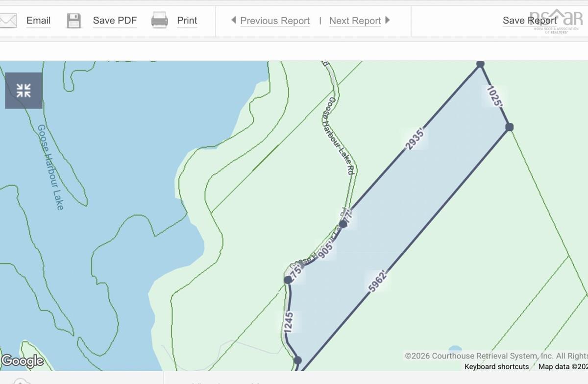Exit fullscreen map with the collapse icon
The image size is (588, 384).
pyautogui.click(x=24, y=91)
